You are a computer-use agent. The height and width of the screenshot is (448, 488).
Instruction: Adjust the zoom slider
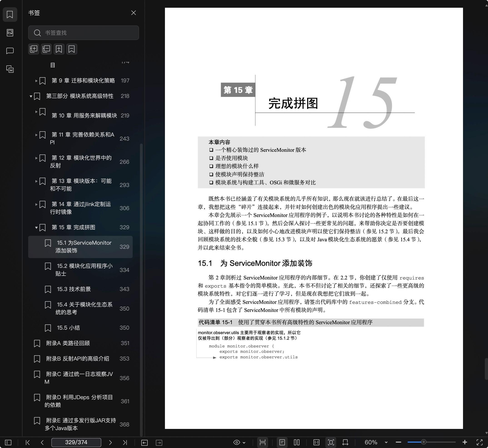tap(423, 442)
